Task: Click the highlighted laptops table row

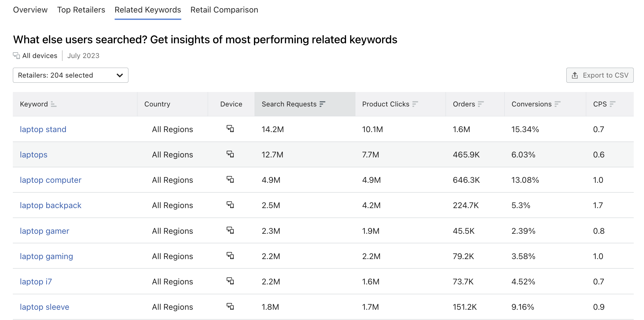Action: coord(321,154)
